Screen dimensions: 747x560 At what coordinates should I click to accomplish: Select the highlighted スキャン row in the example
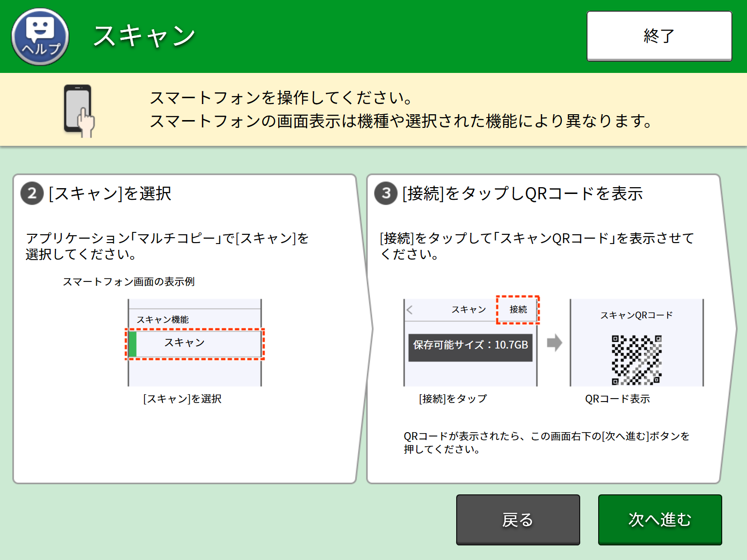point(195,344)
